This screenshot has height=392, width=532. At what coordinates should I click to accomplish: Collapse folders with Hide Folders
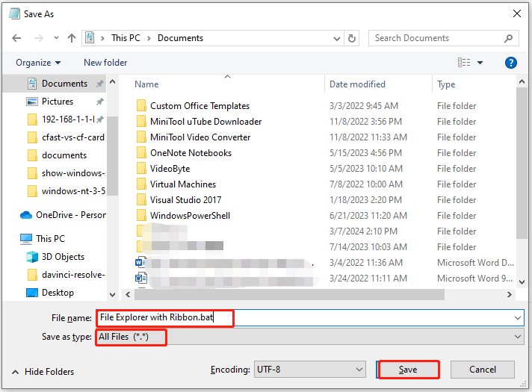43,372
